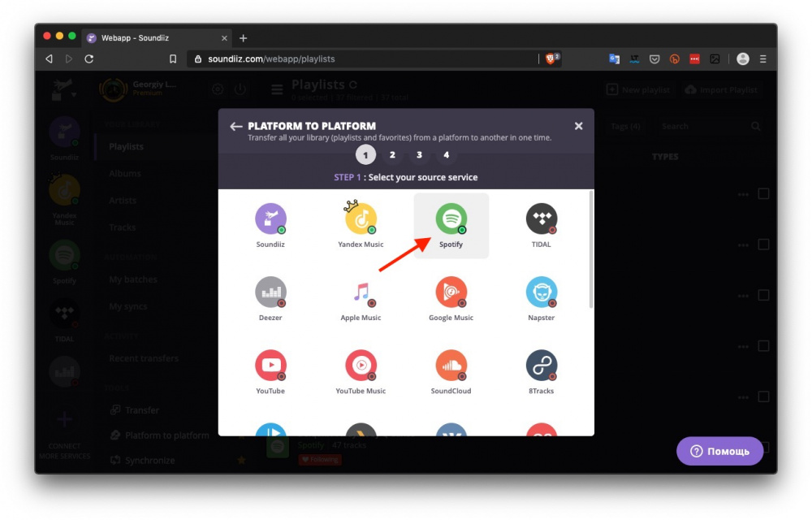This screenshot has height=520, width=812.
Task: Open TIDAL in left service rail
Action: click(64, 320)
